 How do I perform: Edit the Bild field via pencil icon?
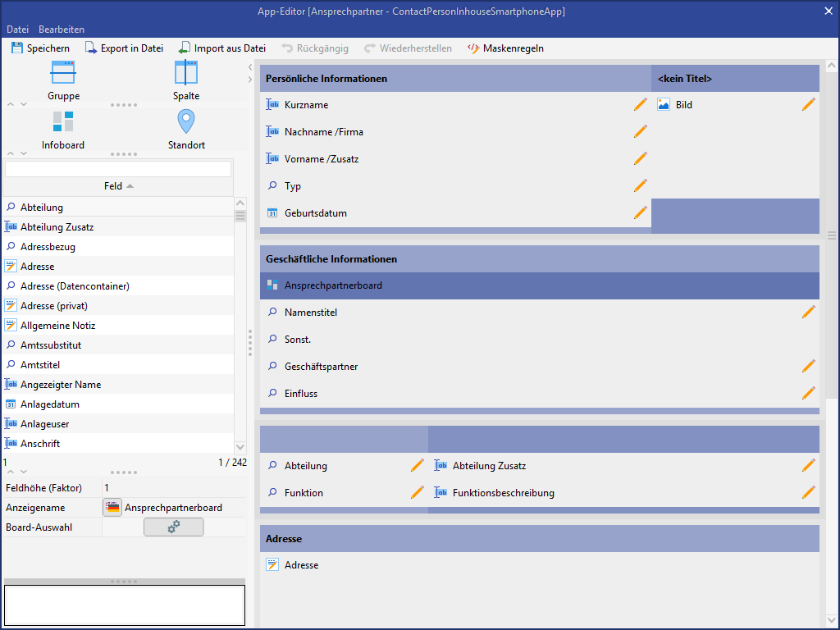[808, 105]
